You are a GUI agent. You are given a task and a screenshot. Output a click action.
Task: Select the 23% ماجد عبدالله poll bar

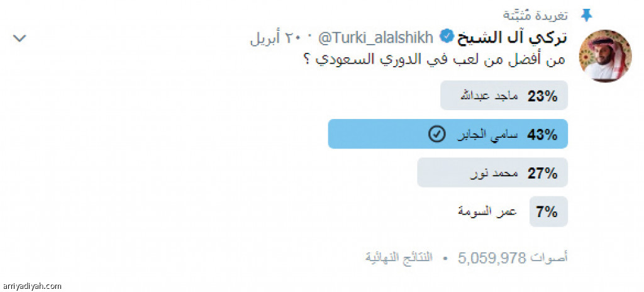coord(504,96)
